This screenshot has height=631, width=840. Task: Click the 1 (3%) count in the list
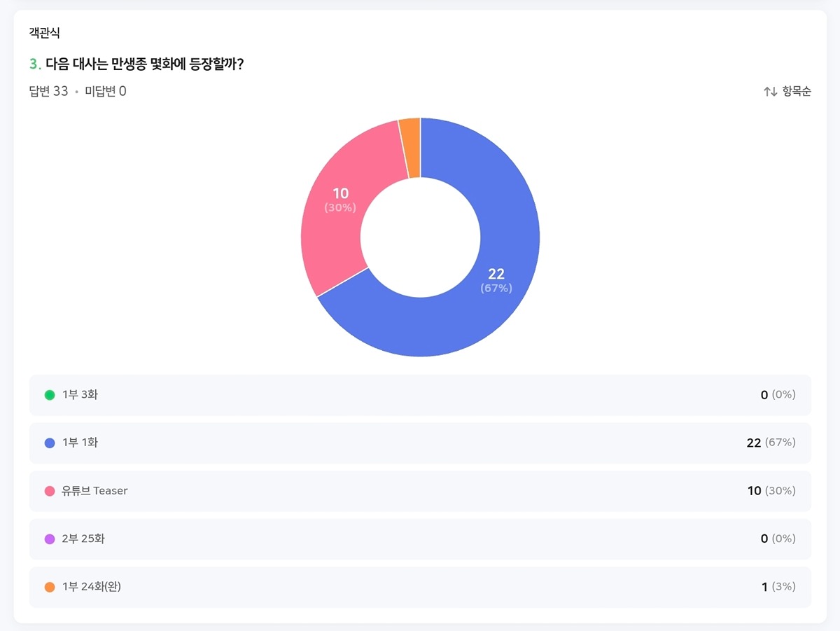tap(778, 587)
